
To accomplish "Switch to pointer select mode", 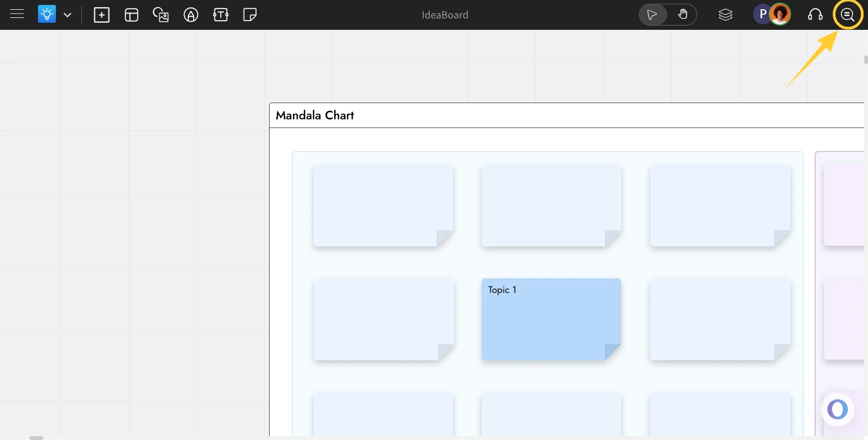I will point(653,15).
